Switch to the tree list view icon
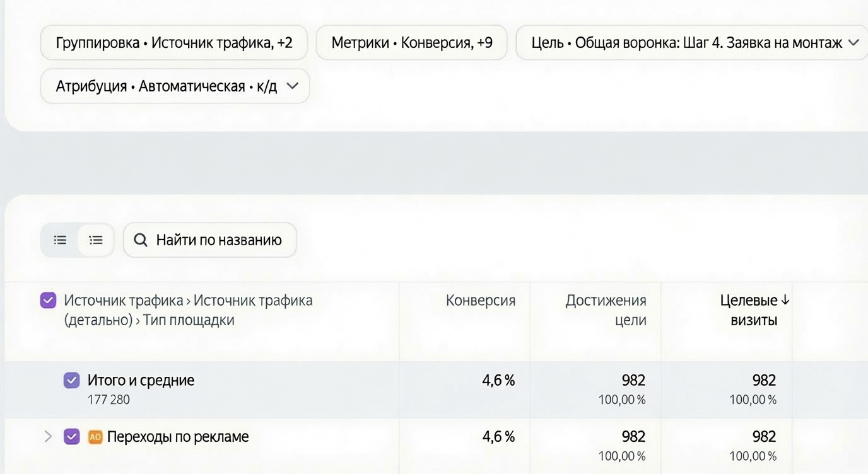This screenshot has width=868, height=474. point(96,240)
